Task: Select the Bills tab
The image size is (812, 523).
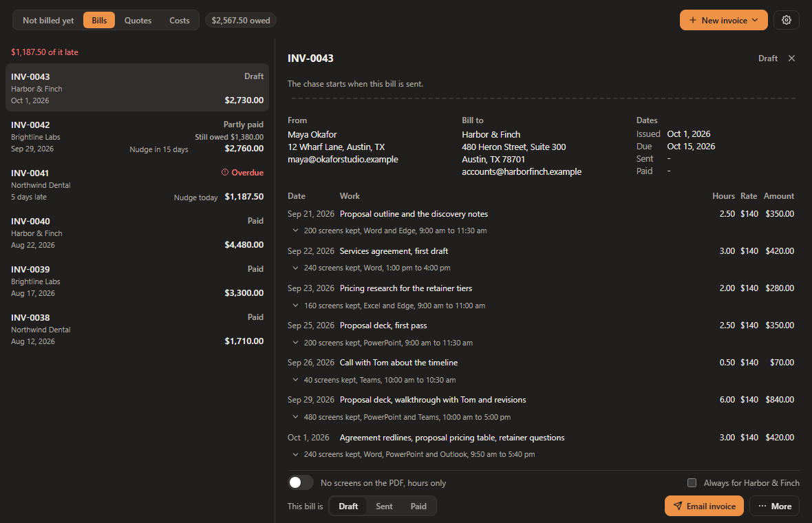Action: [x=99, y=20]
